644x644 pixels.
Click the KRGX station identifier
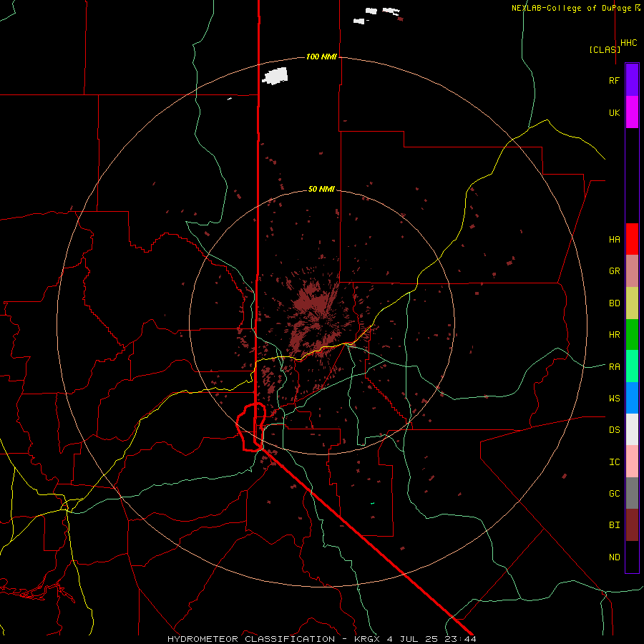coord(368,639)
